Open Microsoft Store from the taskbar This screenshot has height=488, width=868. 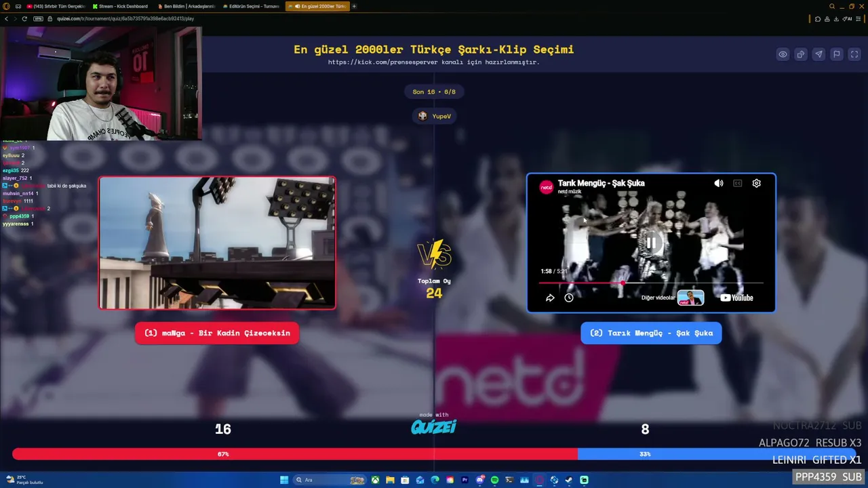click(405, 480)
